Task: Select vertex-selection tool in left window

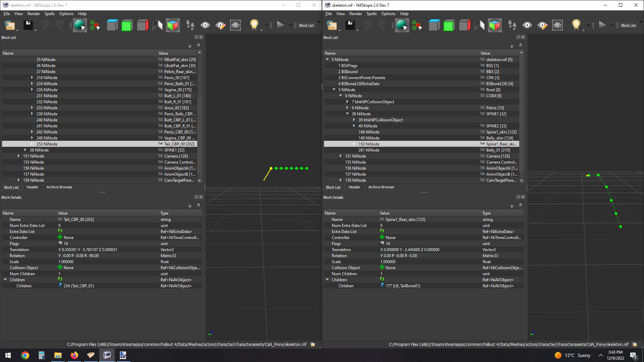Action: (95, 25)
